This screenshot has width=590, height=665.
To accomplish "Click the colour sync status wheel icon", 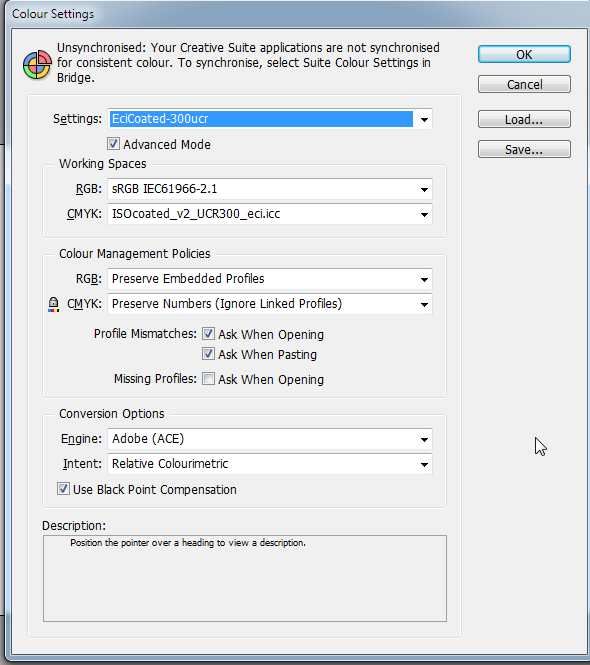I will [x=37, y=65].
